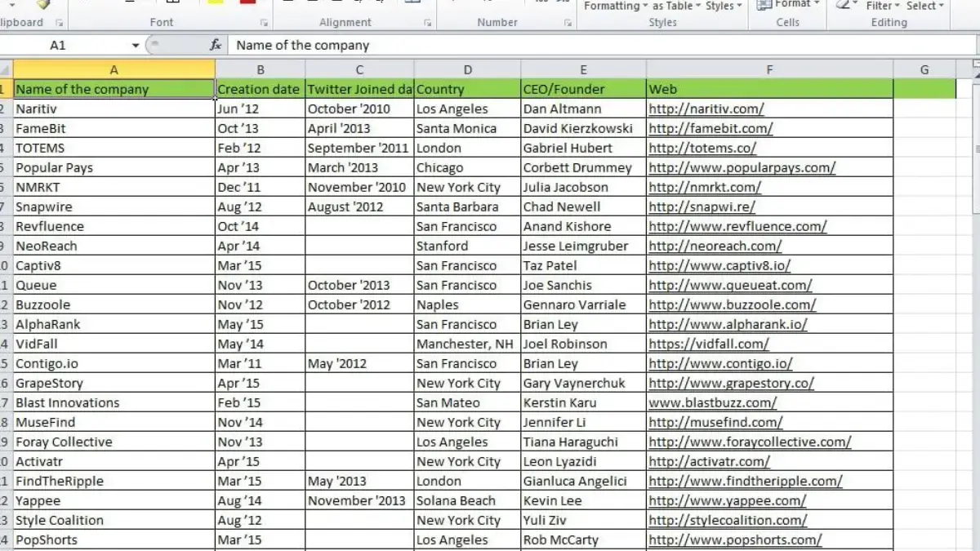Open the http://www.queueat.com/ link
Image resolution: width=980 pixels, height=551 pixels.
[730, 285]
